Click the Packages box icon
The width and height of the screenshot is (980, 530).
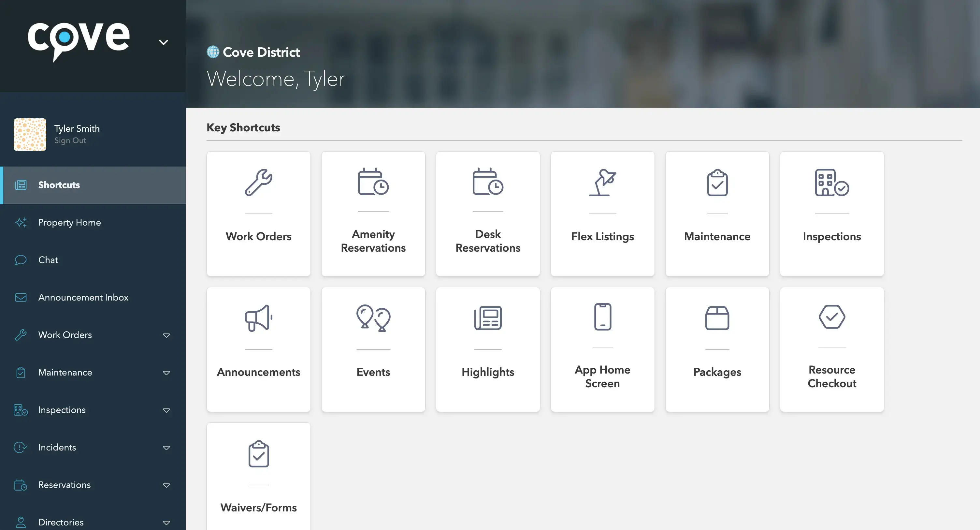(x=717, y=318)
